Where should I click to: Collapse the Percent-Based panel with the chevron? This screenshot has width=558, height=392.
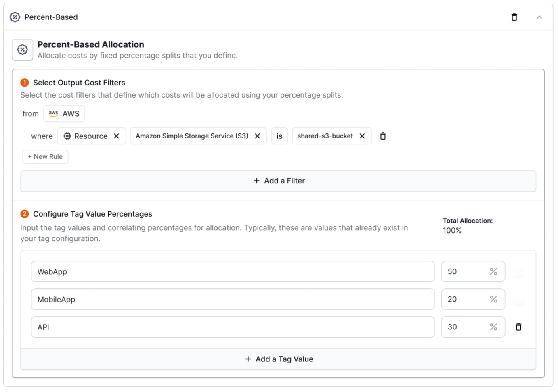539,17
